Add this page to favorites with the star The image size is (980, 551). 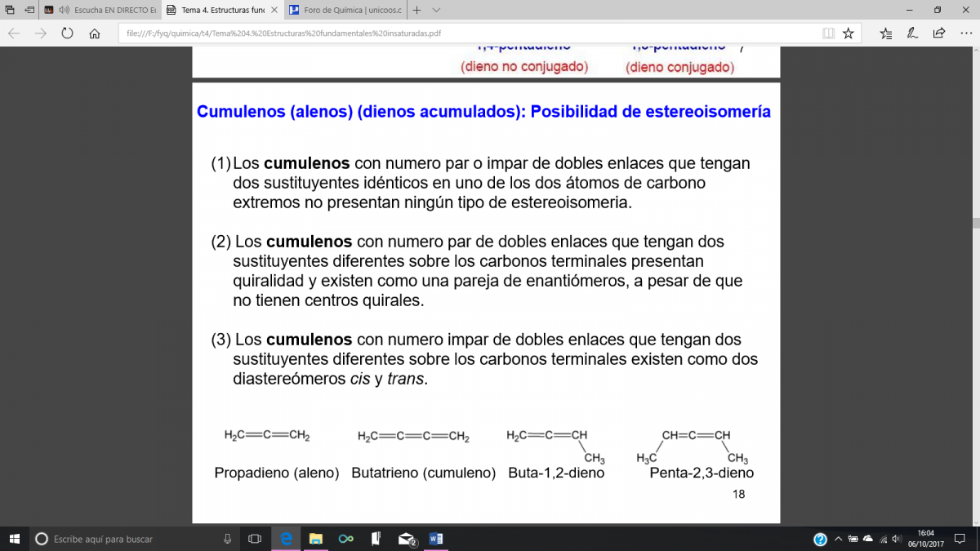[x=849, y=33]
